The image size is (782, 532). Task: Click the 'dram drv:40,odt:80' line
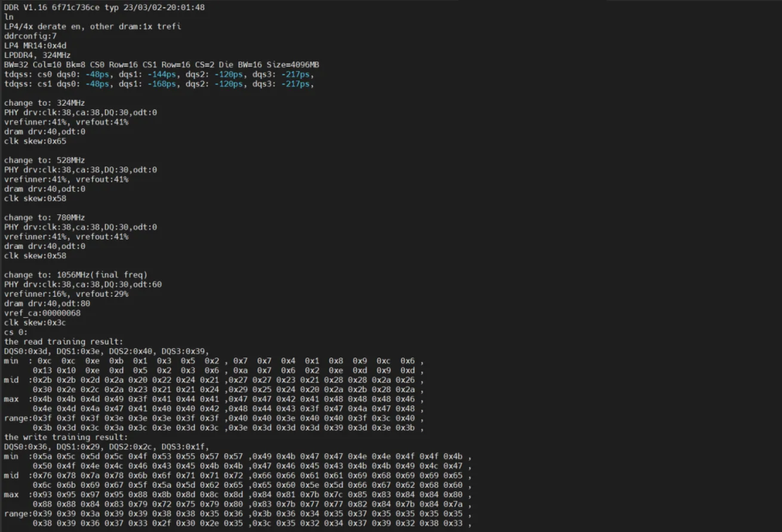[x=47, y=303]
